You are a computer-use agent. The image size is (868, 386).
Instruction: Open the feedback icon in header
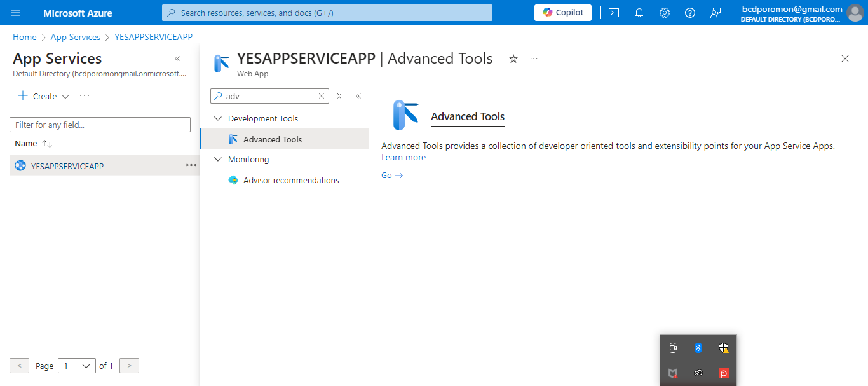click(715, 13)
